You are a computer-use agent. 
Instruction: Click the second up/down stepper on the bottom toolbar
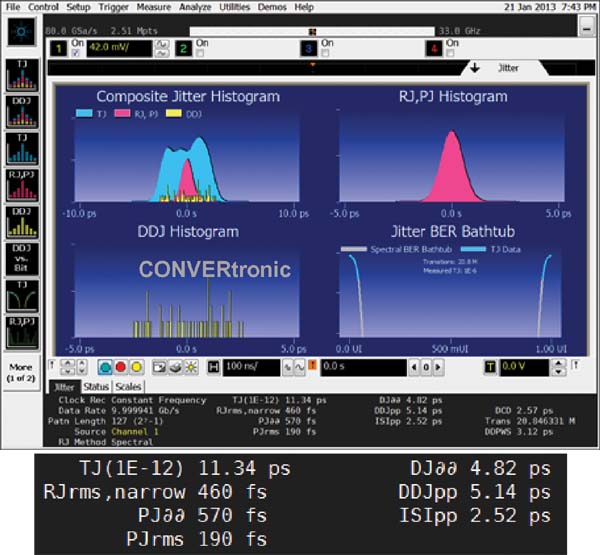coord(82,367)
